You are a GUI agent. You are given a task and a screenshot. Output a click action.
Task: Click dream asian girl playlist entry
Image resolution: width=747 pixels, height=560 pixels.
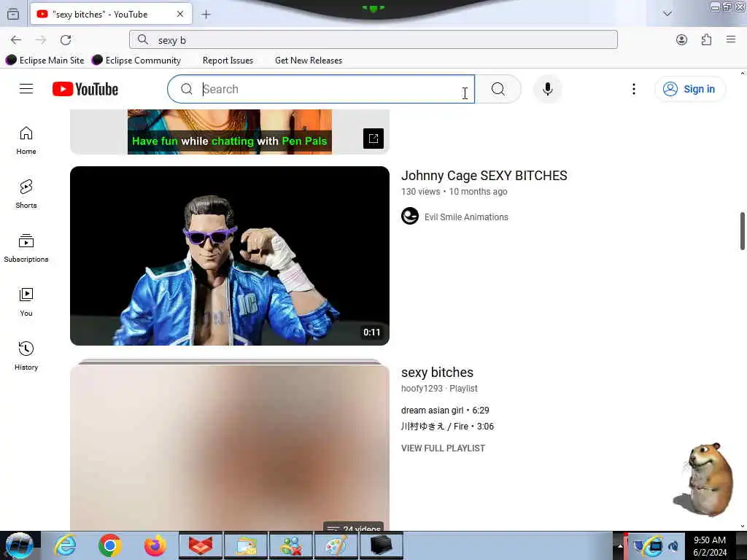tap(445, 411)
